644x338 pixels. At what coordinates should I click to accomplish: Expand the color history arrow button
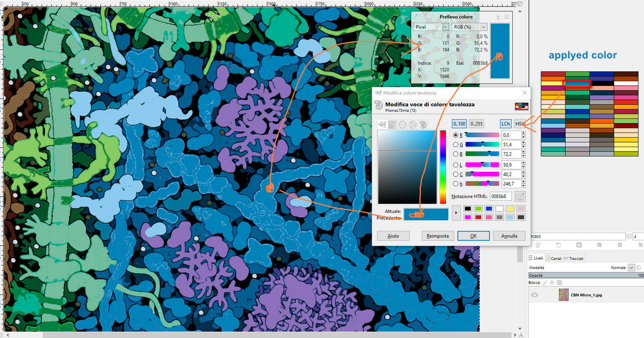point(457,212)
